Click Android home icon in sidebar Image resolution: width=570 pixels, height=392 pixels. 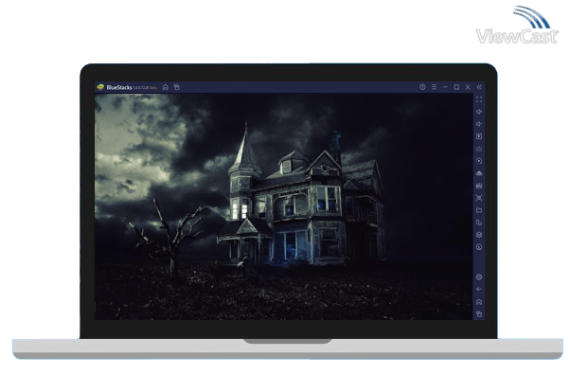tap(479, 302)
